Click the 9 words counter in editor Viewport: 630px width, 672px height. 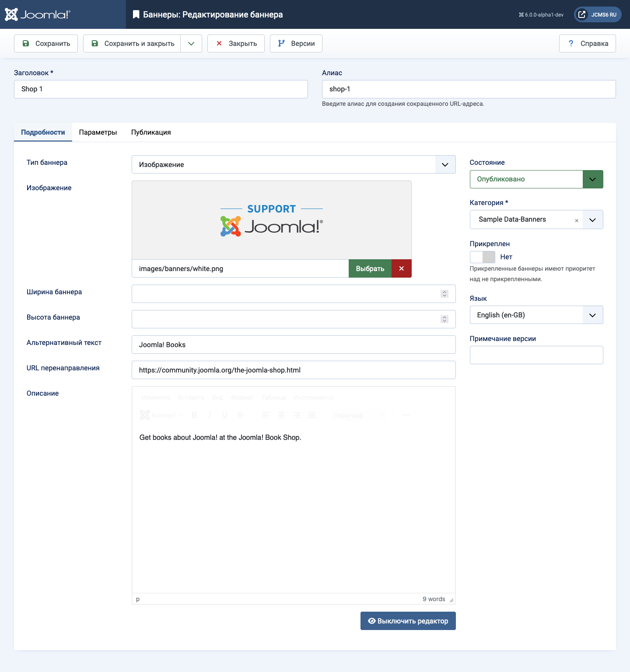pyautogui.click(x=434, y=599)
